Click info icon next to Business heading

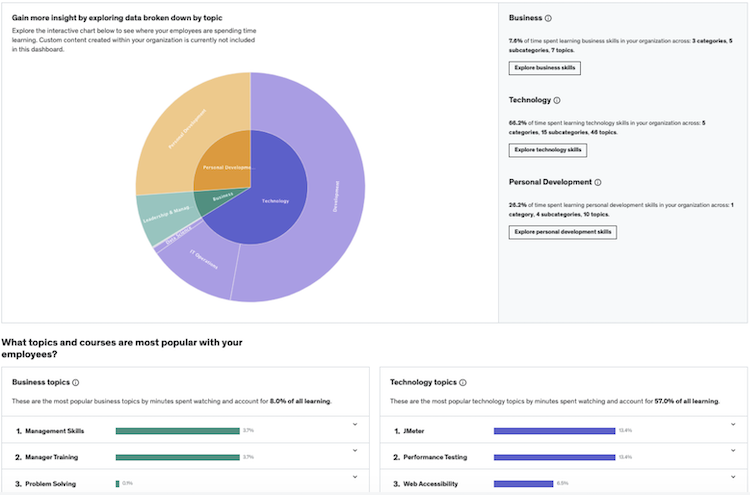click(x=548, y=18)
